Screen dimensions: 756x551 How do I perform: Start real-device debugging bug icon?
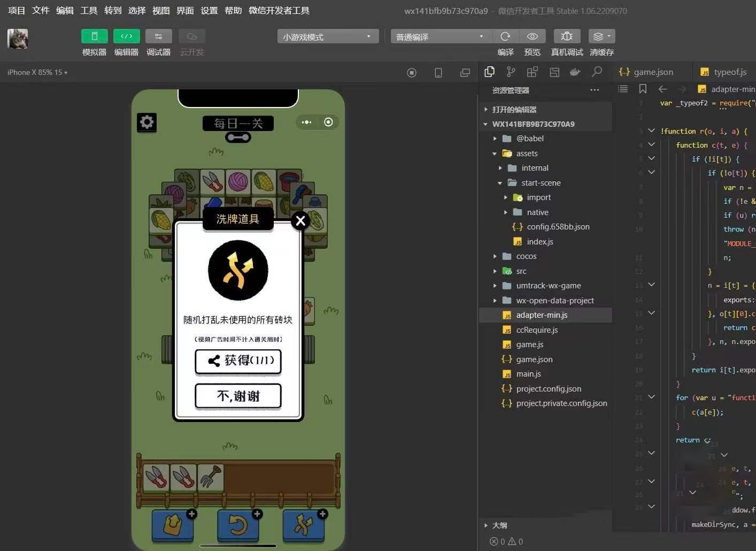coord(567,36)
